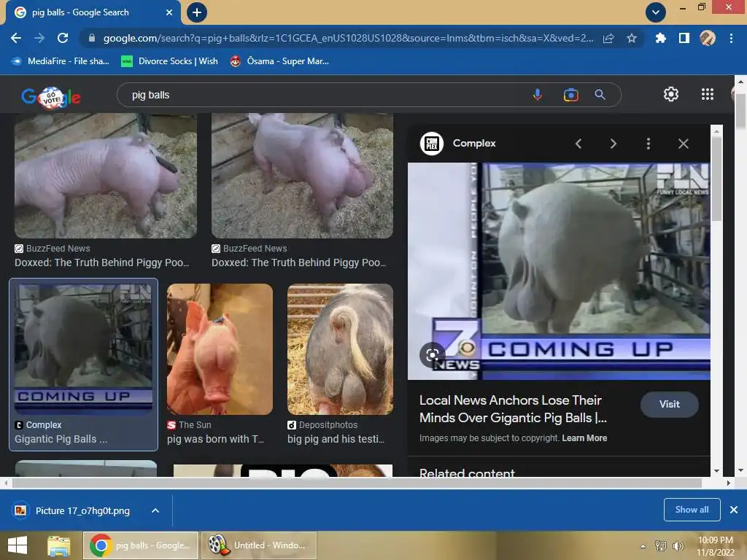Go back to the previous page
Viewport: 747px width, 560px height.
tap(16, 38)
